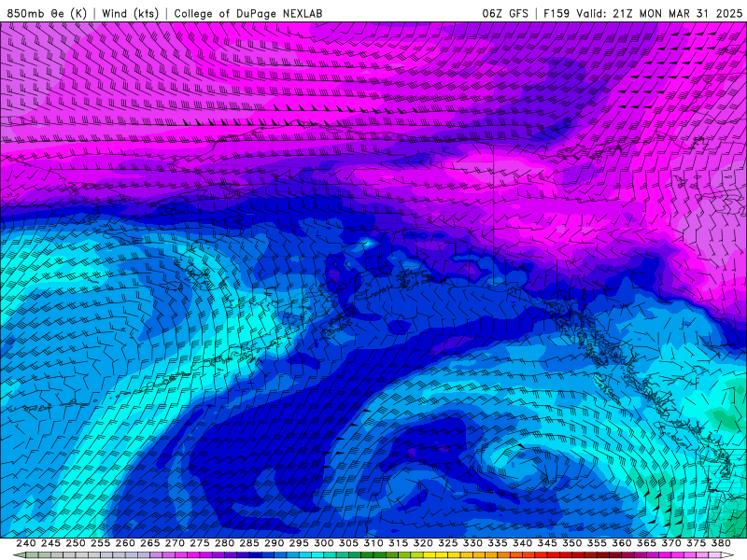The image size is (747, 560).
Task: Click the '850mb θe (K)' title text
Action: [48, 13]
